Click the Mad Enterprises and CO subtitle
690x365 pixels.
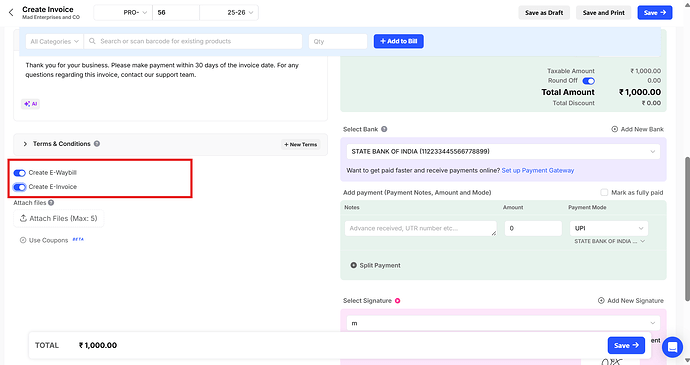click(51, 17)
